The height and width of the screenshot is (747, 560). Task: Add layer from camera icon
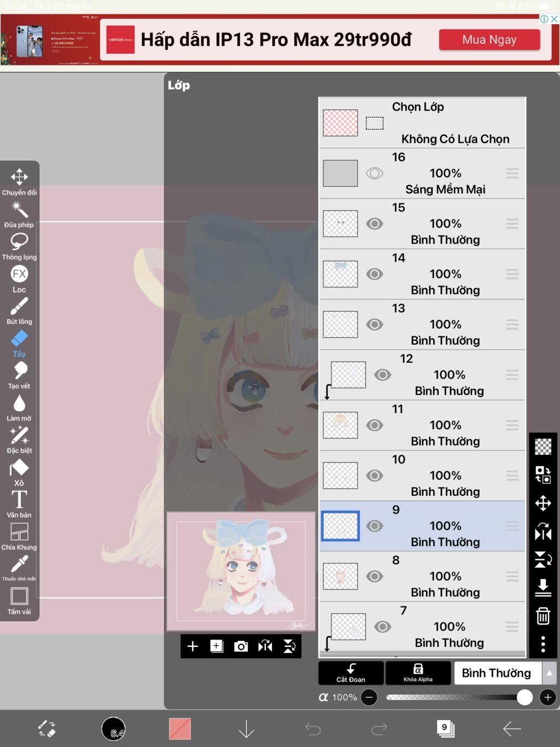click(x=241, y=646)
